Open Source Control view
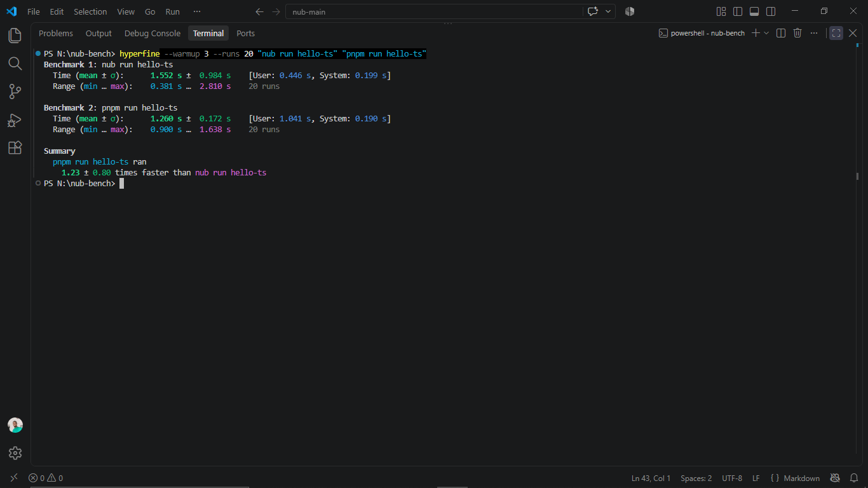This screenshot has height=488, width=868. pos(15,91)
